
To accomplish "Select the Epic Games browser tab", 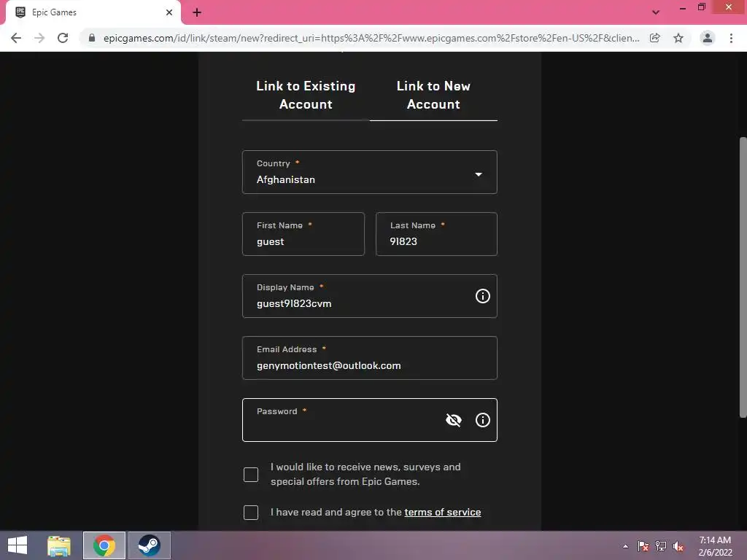I will tap(93, 12).
